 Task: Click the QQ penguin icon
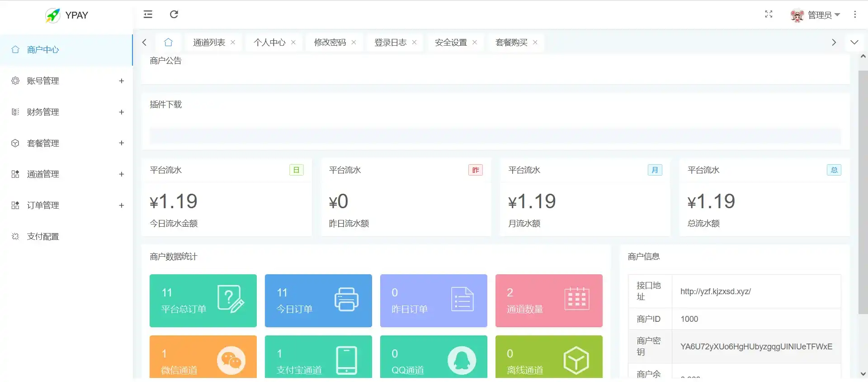click(x=462, y=360)
